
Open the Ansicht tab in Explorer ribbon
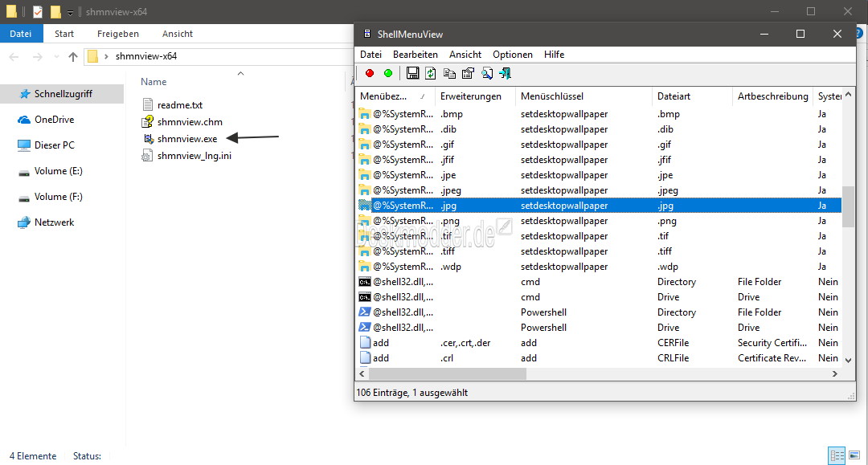click(177, 34)
